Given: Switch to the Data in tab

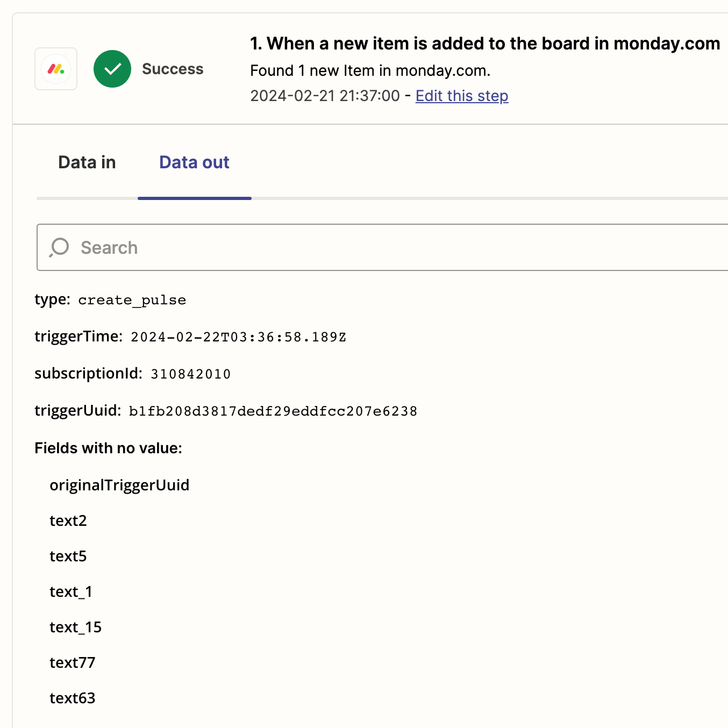Looking at the screenshot, I should [87, 162].
